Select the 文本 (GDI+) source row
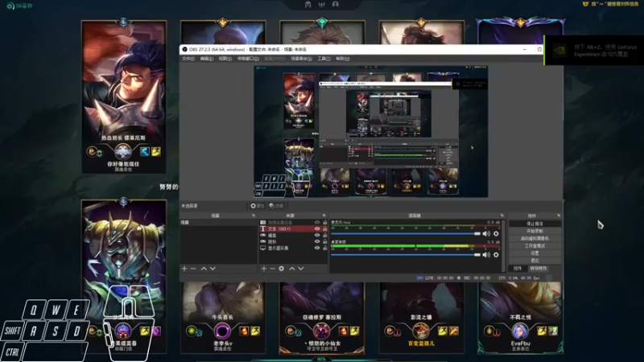This screenshot has width=644, height=362. (293, 228)
